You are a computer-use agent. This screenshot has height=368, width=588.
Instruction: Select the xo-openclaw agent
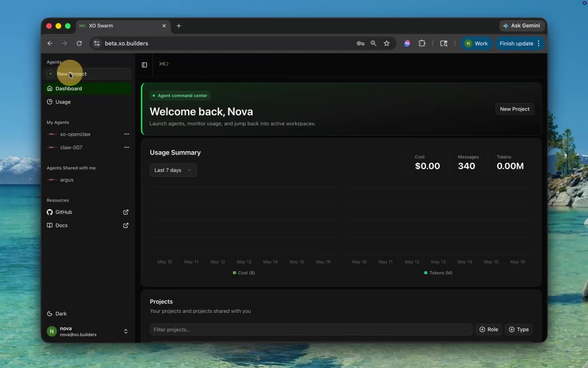75,134
